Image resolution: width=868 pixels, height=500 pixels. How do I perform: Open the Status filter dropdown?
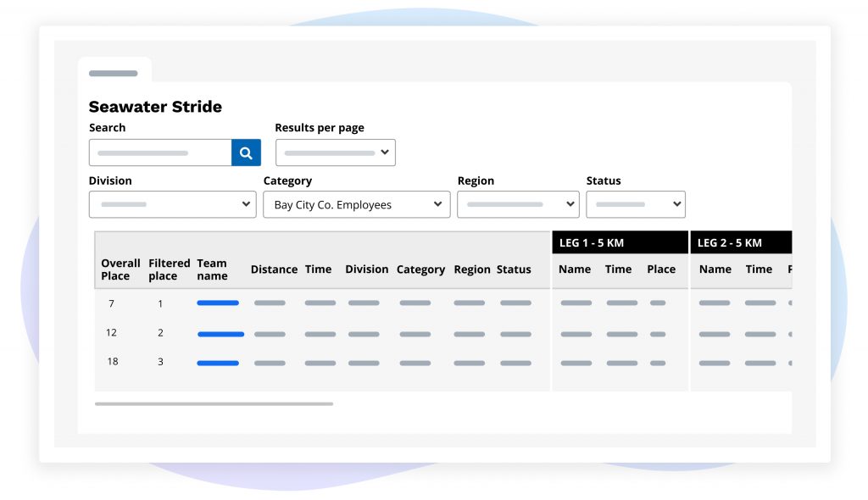[635, 204]
